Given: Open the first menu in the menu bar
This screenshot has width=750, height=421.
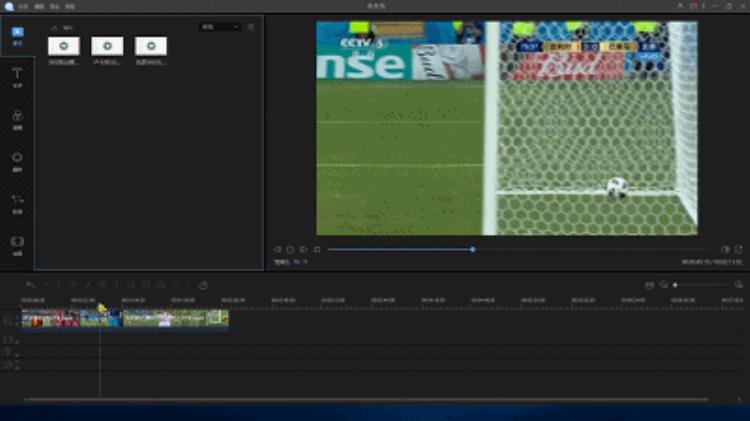Looking at the screenshot, I should click(x=23, y=7).
